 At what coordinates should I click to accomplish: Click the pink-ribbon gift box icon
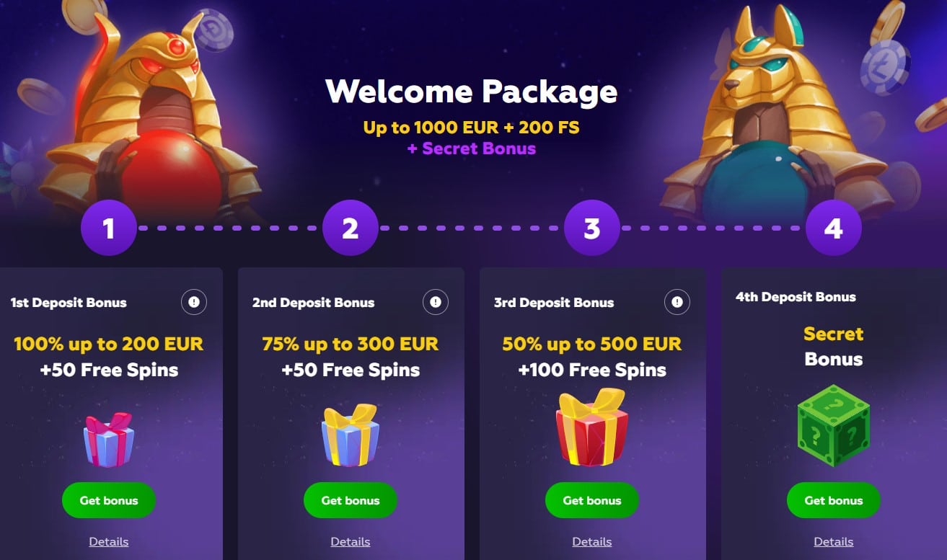pos(109,440)
